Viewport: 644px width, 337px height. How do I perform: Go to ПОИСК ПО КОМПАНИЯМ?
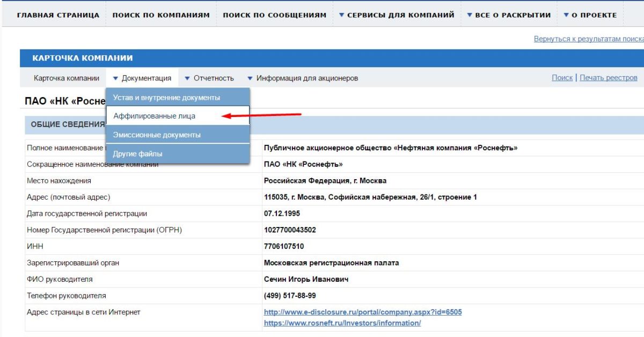coord(161,15)
